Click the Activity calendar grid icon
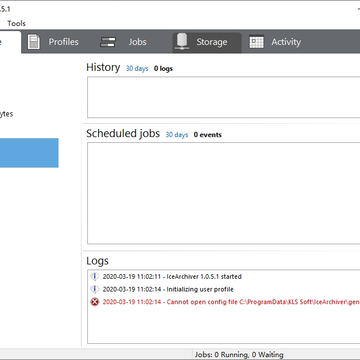Image resolution: width=360 pixels, height=360 pixels. point(256,42)
